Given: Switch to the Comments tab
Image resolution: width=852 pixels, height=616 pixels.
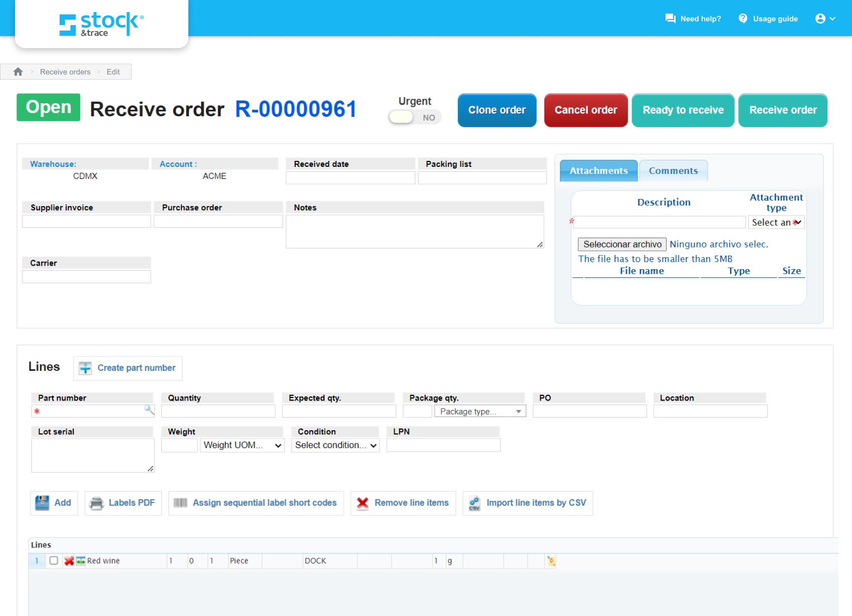Looking at the screenshot, I should [x=674, y=170].
